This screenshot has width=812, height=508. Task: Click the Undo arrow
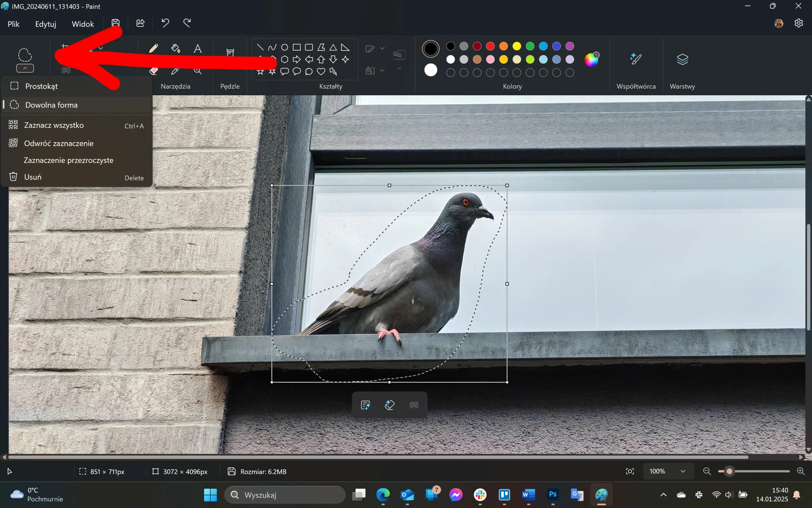[165, 23]
